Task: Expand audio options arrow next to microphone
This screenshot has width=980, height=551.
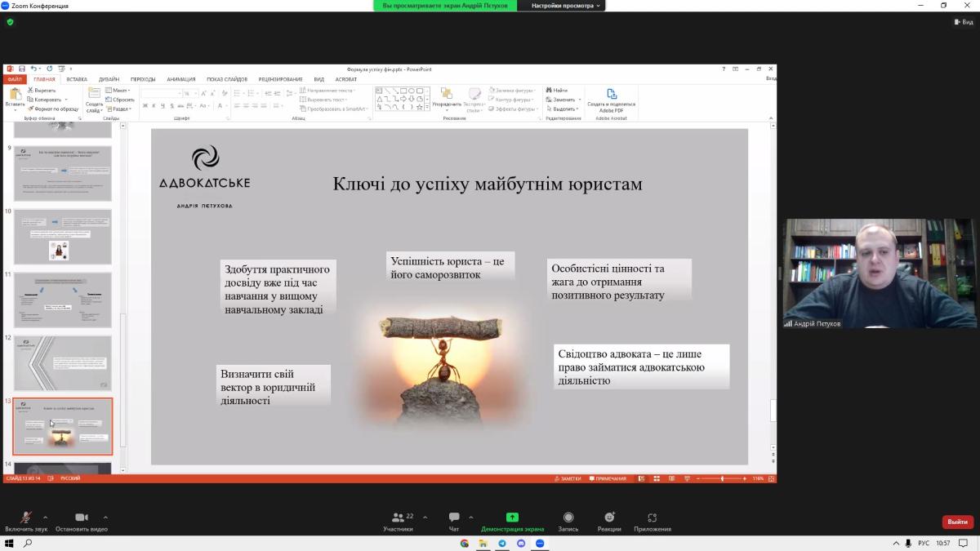Action: (45, 518)
